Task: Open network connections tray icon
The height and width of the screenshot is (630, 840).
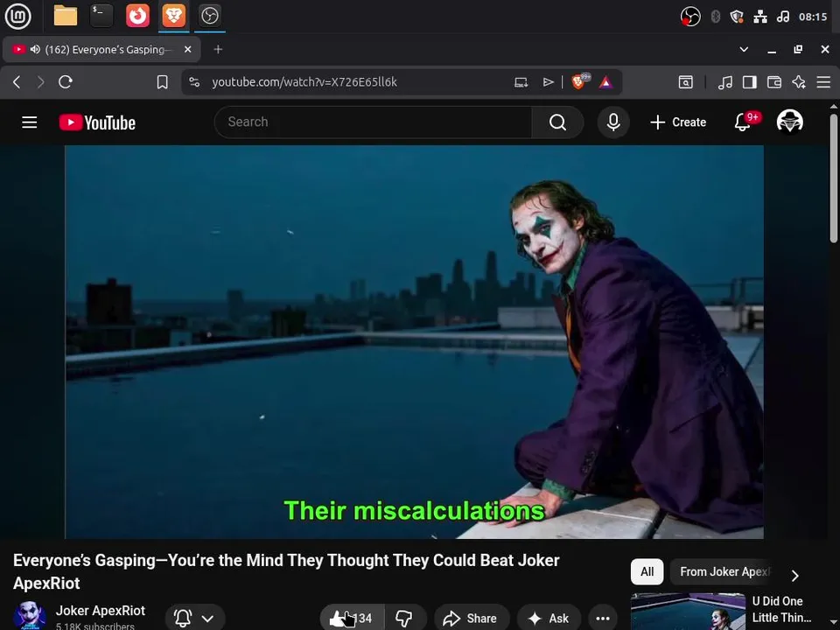Action: (x=759, y=17)
